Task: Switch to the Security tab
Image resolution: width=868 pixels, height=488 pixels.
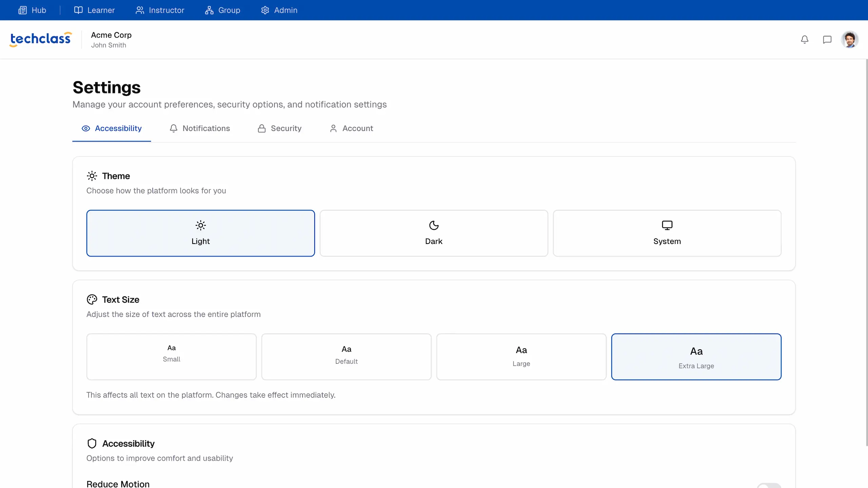Action: pos(279,128)
